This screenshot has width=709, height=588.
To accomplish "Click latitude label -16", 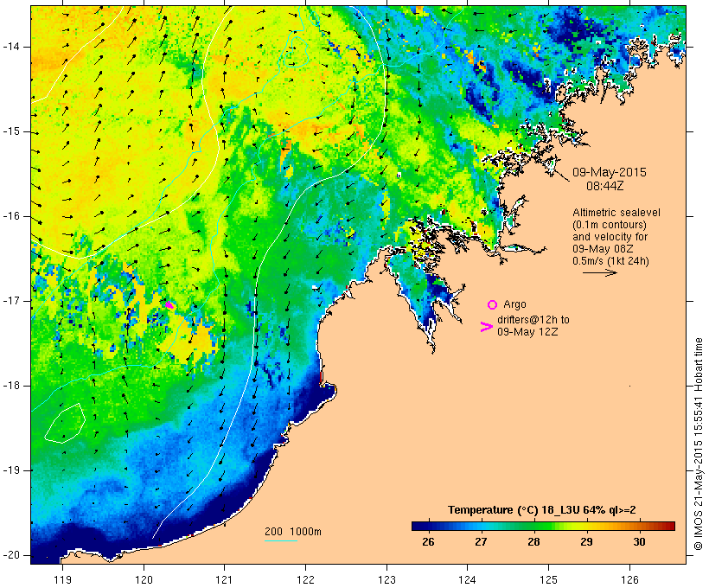I will [11, 216].
